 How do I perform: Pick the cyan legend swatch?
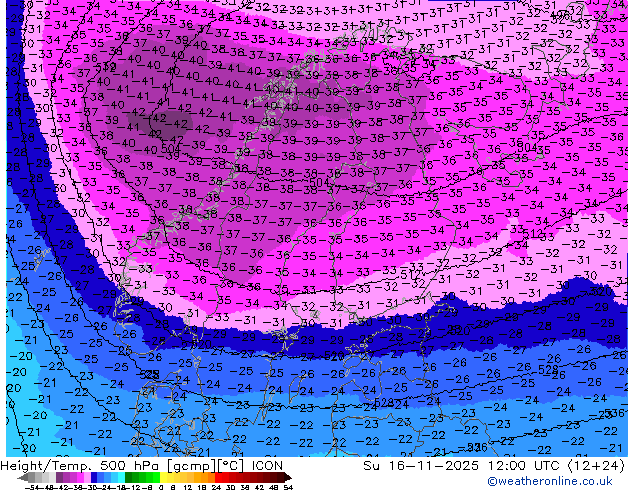pyautogui.click(x=122, y=477)
